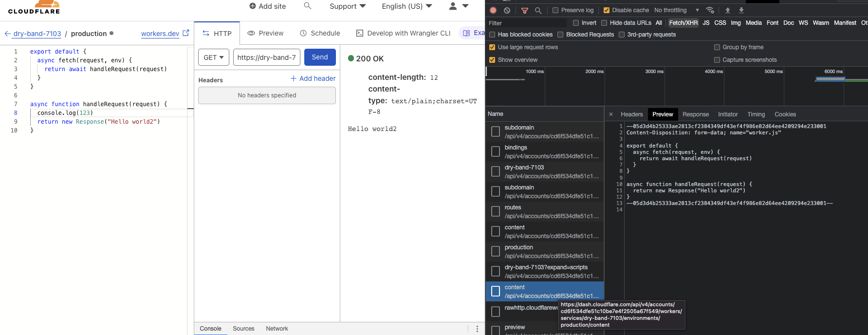Open the dry-band-7103 breadcrumb link
The height and width of the screenshot is (335, 868).
coord(37,34)
